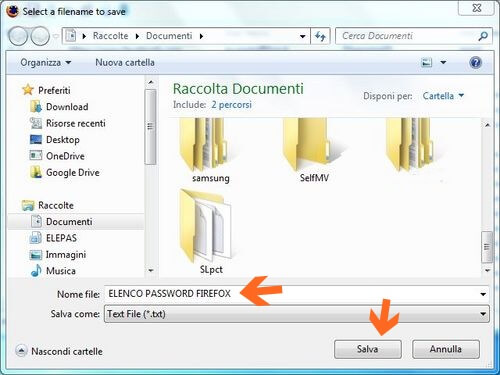The height and width of the screenshot is (375, 500).
Task: Click the Raccolte library icon
Action: click(28, 205)
